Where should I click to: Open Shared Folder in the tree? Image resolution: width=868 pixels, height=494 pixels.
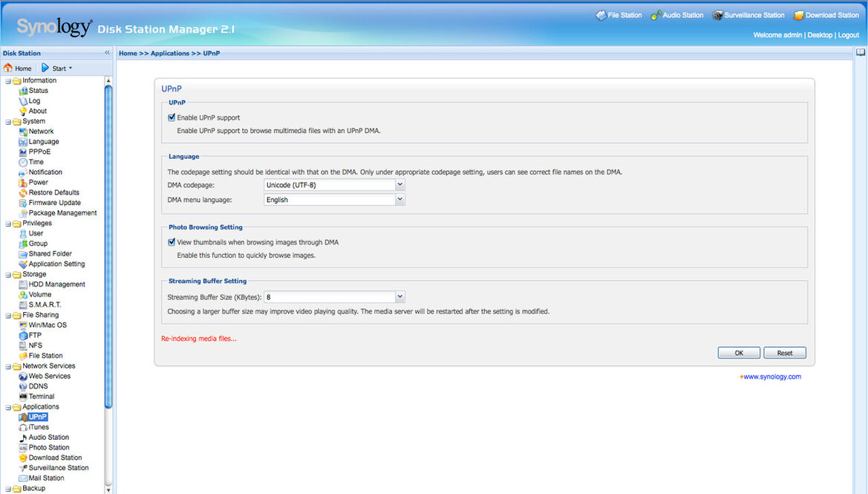pyautogui.click(x=50, y=253)
